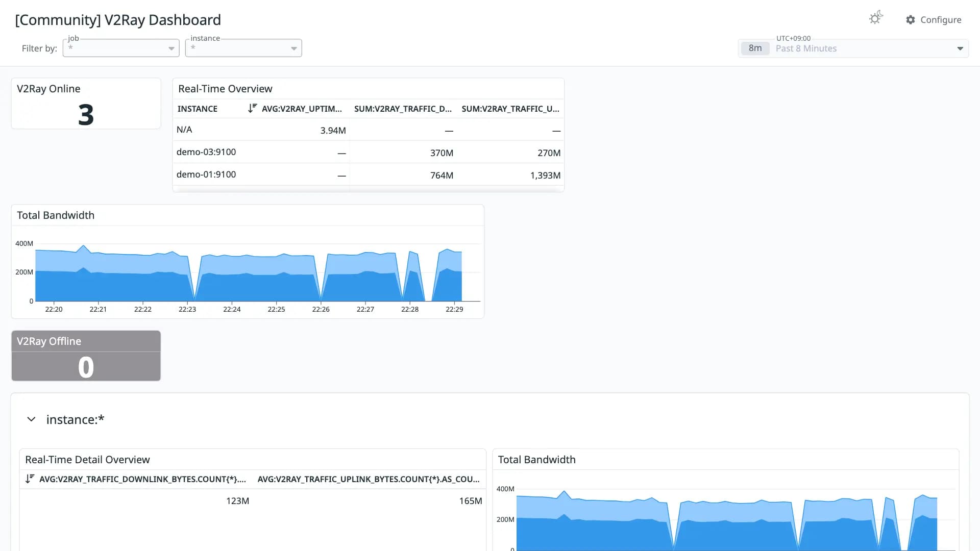This screenshot has width=980, height=551.
Task: Click the 8m time badge
Action: [755, 48]
